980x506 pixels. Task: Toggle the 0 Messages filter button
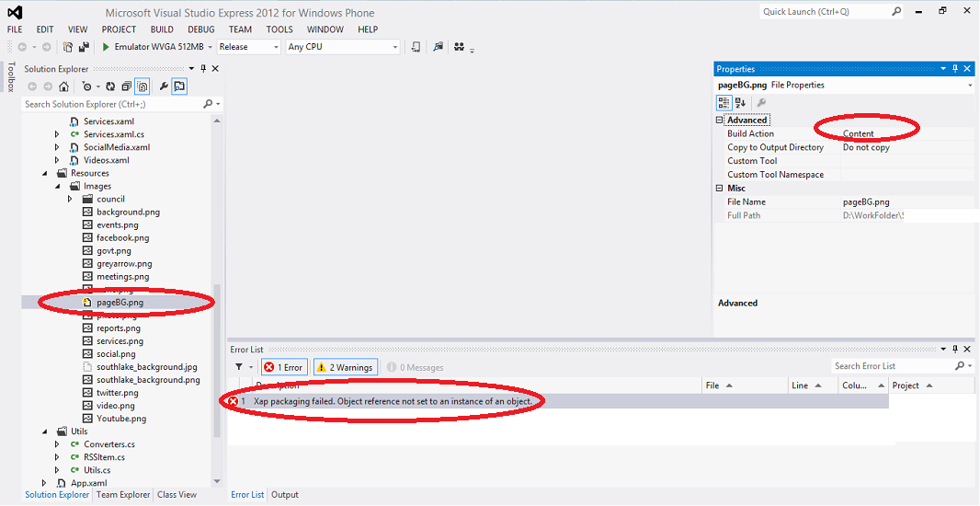[x=416, y=367]
